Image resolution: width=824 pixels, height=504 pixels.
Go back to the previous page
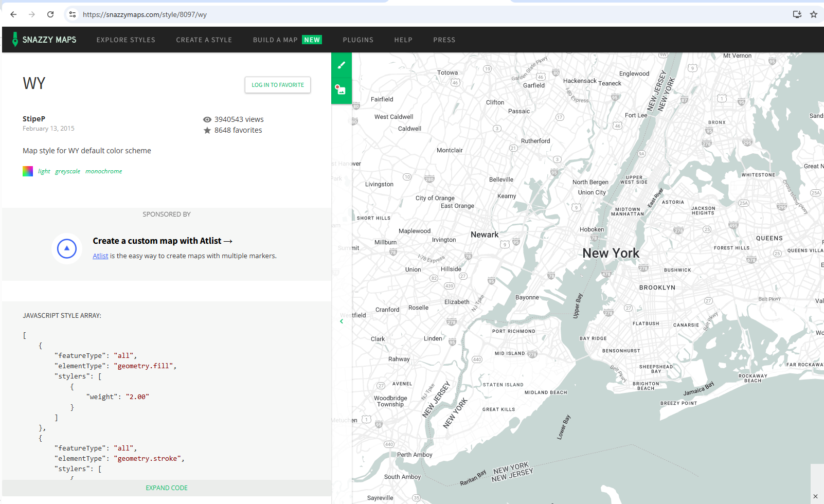pos(13,14)
